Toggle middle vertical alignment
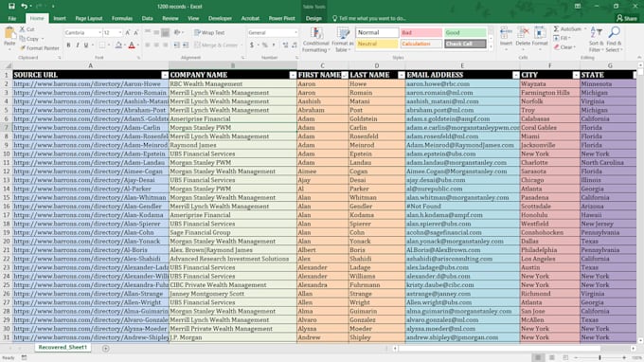 click(156, 32)
